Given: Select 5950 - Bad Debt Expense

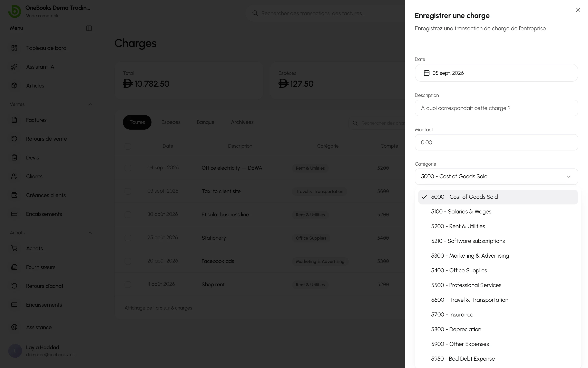Looking at the screenshot, I should point(498,359).
